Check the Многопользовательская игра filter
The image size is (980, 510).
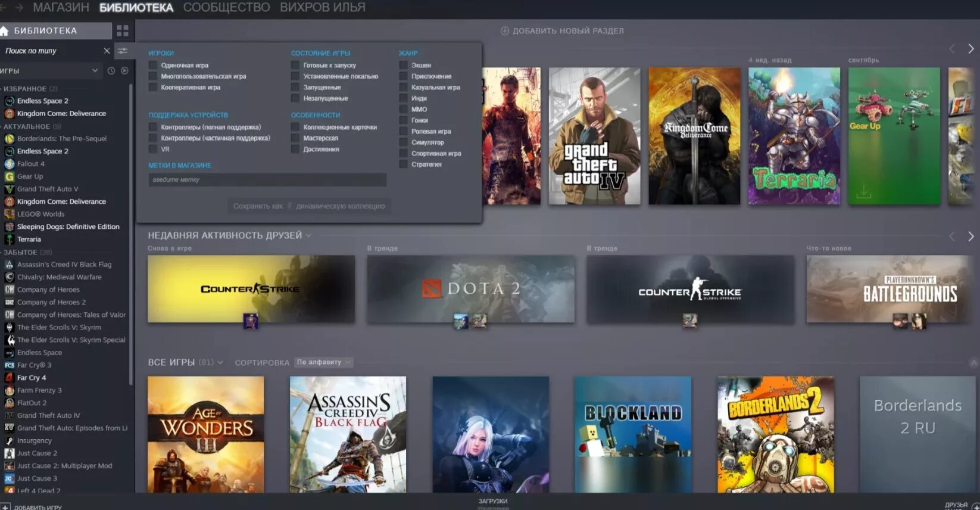click(153, 76)
